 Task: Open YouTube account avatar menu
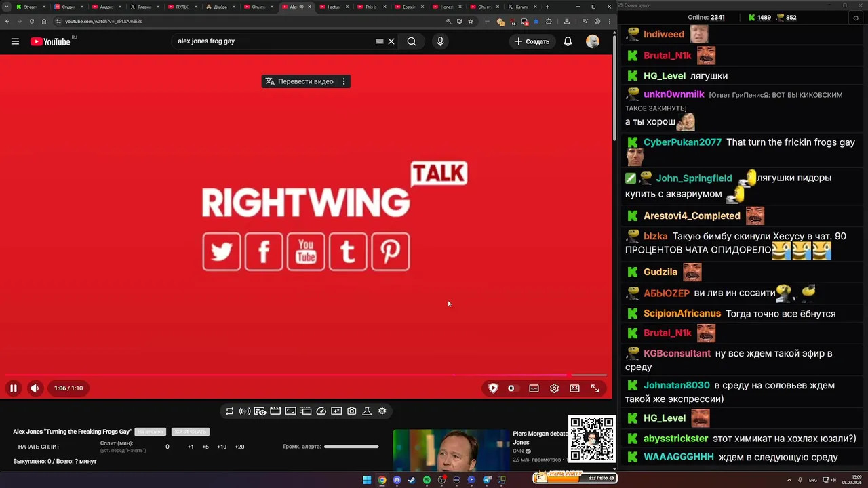point(593,41)
